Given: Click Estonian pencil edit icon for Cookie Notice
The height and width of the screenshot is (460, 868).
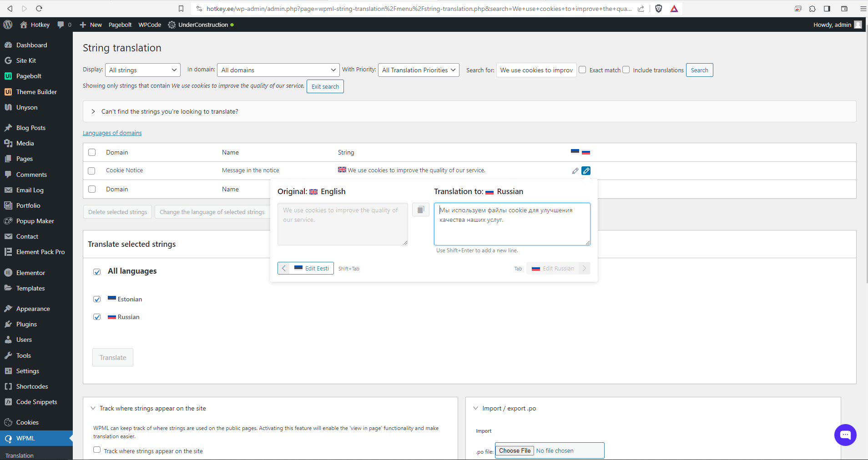Looking at the screenshot, I should (575, 170).
